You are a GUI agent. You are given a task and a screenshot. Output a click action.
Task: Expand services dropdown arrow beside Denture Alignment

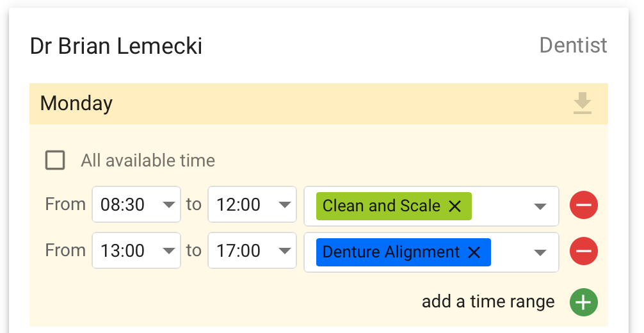540,252
